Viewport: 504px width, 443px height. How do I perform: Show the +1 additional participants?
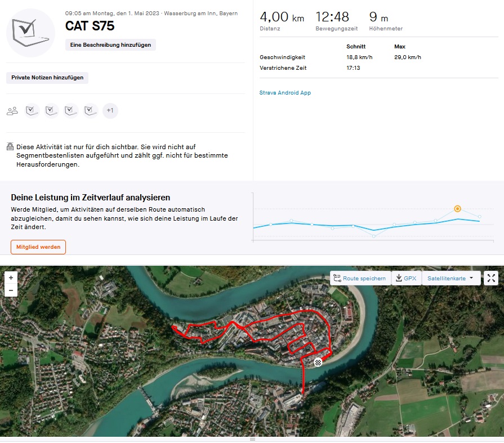[x=110, y=111]
